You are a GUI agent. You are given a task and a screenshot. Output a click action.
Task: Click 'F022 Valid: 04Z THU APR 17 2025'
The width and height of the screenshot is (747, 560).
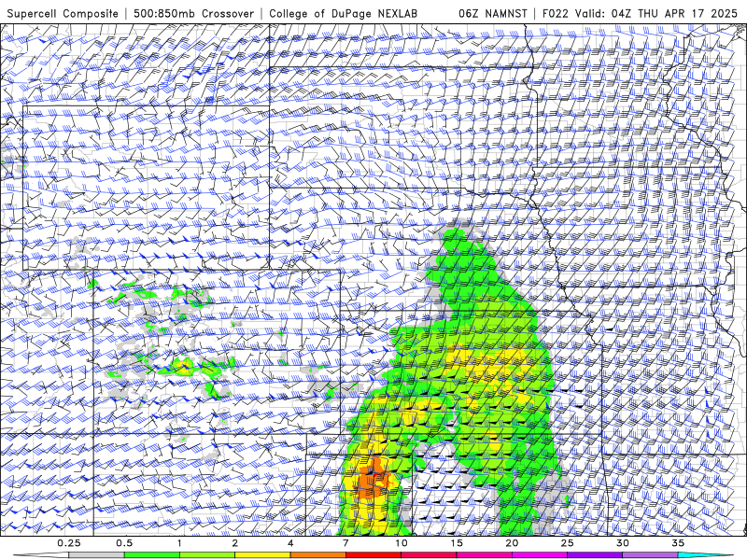coord(640,13)
